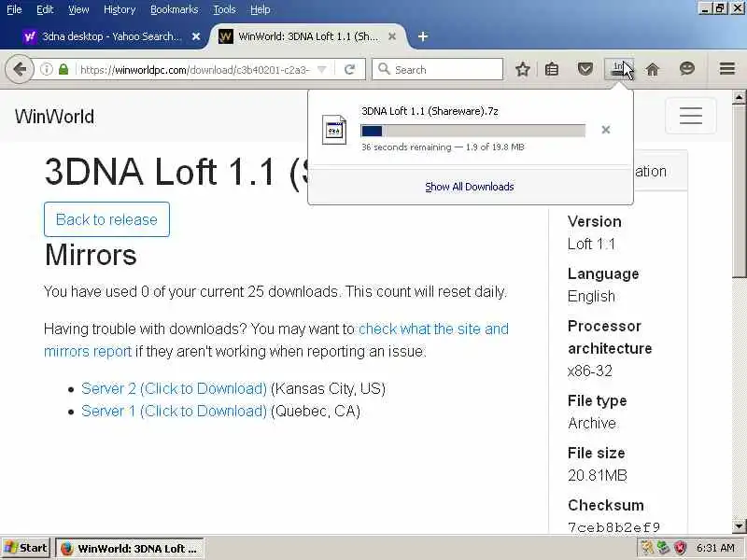Open the Windows Start button
Screen dimensions: 747x560
click(25, 548)
